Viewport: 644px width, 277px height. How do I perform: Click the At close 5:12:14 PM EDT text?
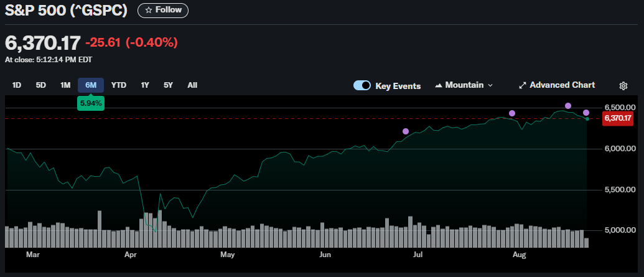(x=49, y=60)
